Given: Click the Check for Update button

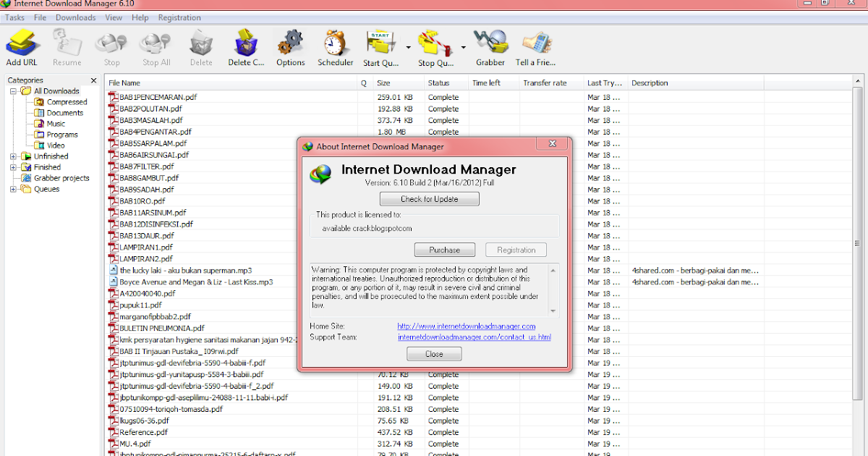Looking at the screenshot, I should [x=430, y=199].
